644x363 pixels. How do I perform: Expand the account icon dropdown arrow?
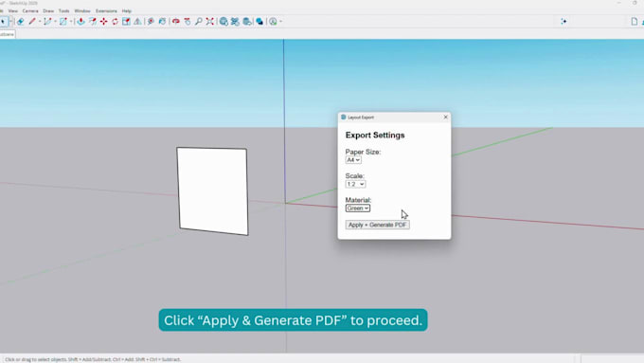pyautogui.click(x=280, y=22)
